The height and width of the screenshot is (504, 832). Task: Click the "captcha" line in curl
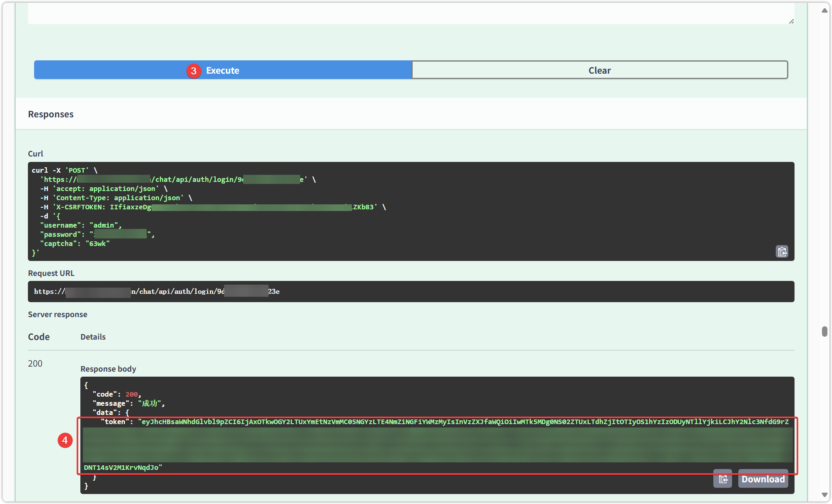point(75,243)
